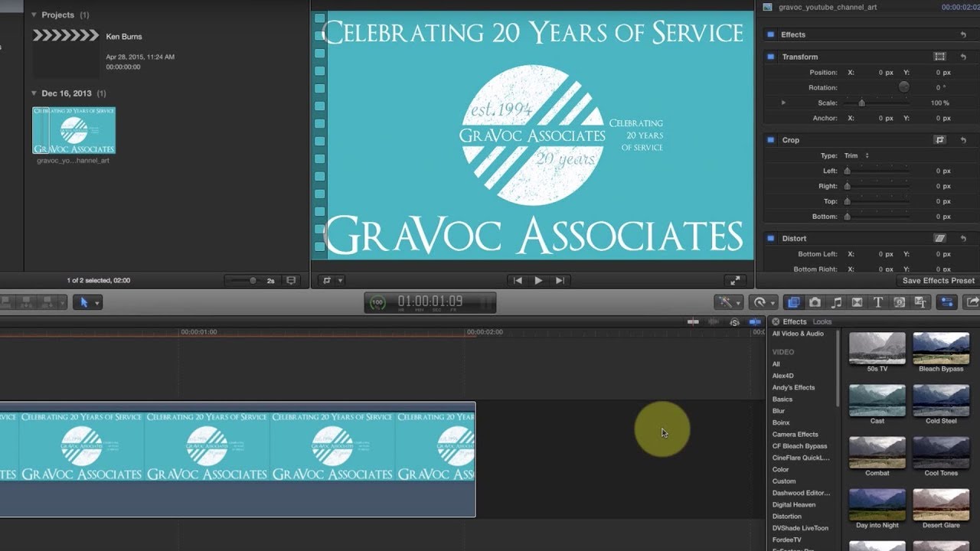Reset the Crop parameters
This screenshot has width=980, height=551.
click(963, 140)
